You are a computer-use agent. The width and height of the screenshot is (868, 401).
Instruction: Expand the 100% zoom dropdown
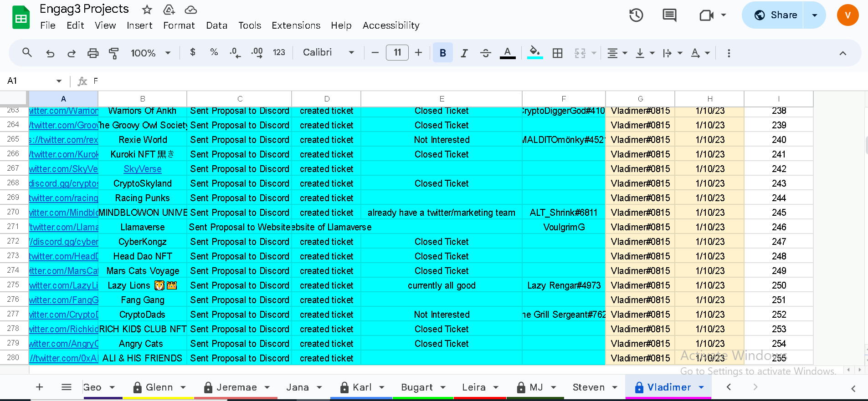pyautogui.click(x=151, y=53)
